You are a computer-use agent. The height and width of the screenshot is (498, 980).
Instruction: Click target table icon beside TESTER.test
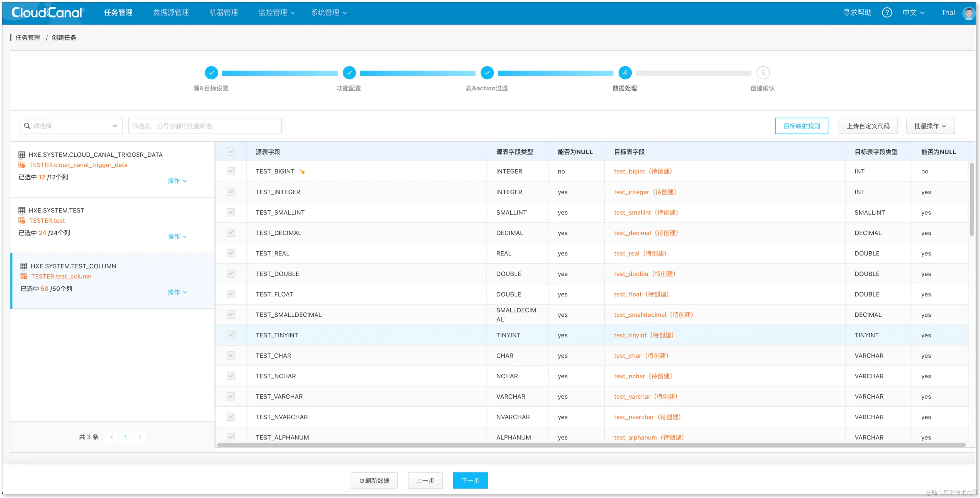[22, 221]
